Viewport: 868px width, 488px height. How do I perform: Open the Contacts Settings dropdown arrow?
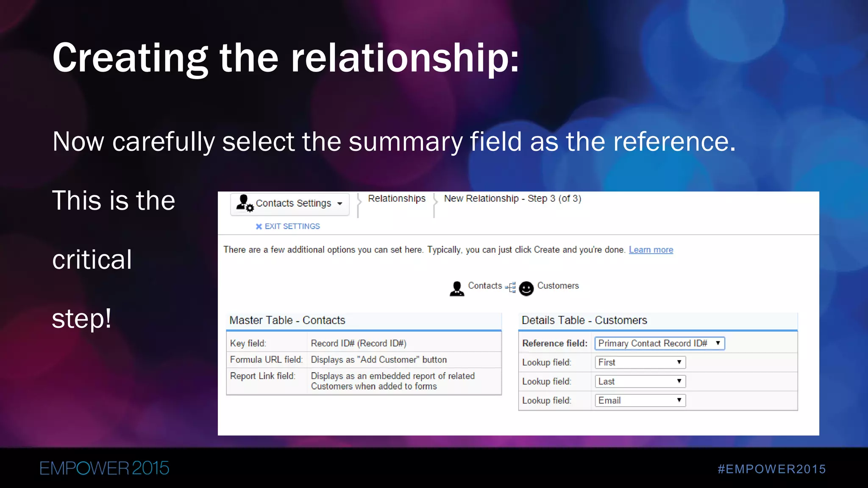[x=340, y=204]
